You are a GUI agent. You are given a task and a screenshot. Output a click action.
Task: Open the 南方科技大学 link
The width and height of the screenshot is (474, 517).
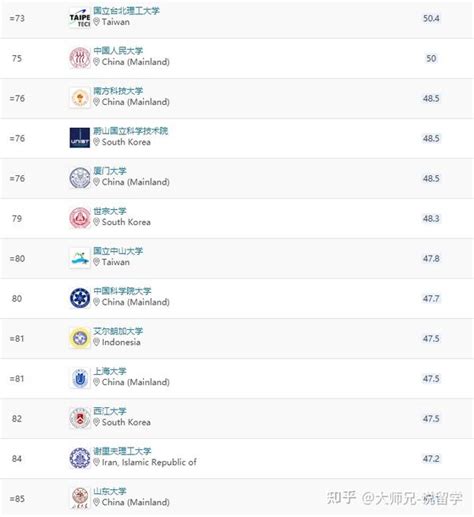point(118,91)
